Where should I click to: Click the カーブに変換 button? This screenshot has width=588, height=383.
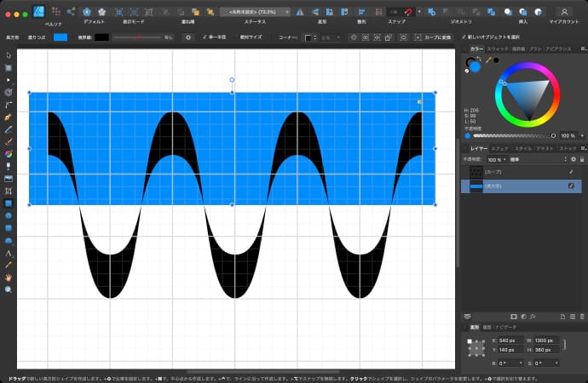pos(435,37)
